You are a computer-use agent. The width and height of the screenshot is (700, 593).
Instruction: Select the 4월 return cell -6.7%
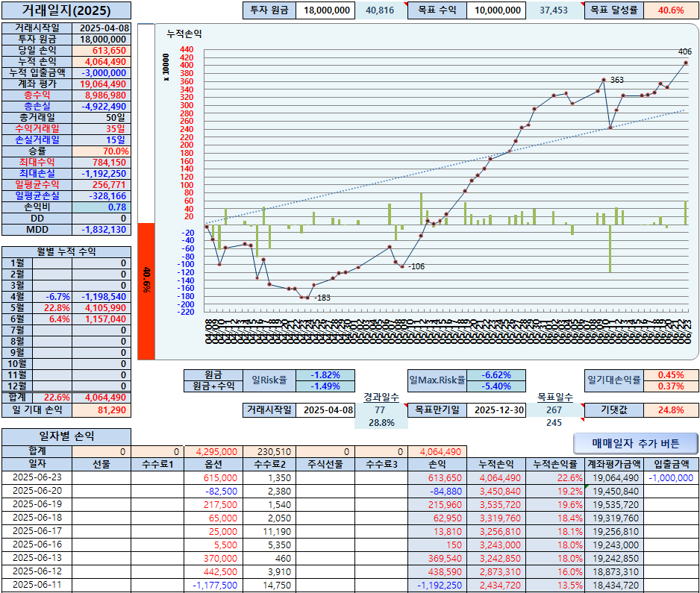52,297
